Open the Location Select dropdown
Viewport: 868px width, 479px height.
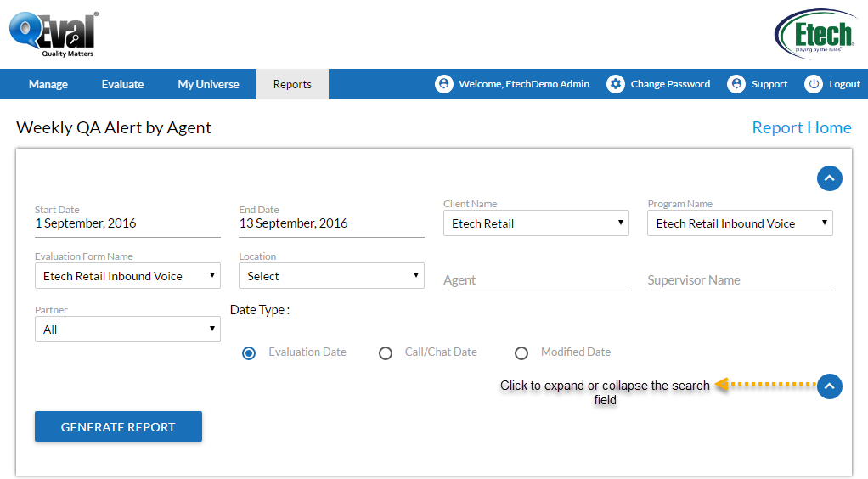click(x=331, y=276)
